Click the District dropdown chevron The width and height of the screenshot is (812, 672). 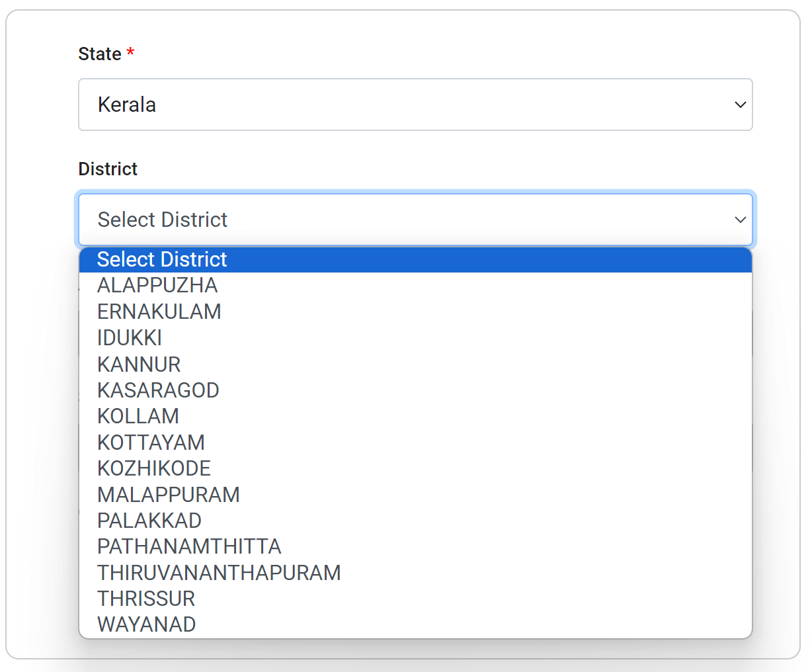click(x=740, y=220)
